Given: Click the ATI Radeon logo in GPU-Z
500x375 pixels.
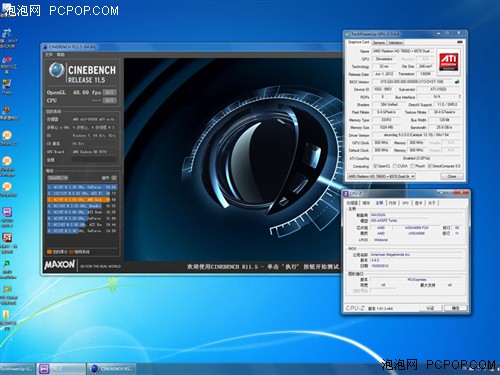Looking at the screenshot, I should pyautogui.click(x=449, y=61).
